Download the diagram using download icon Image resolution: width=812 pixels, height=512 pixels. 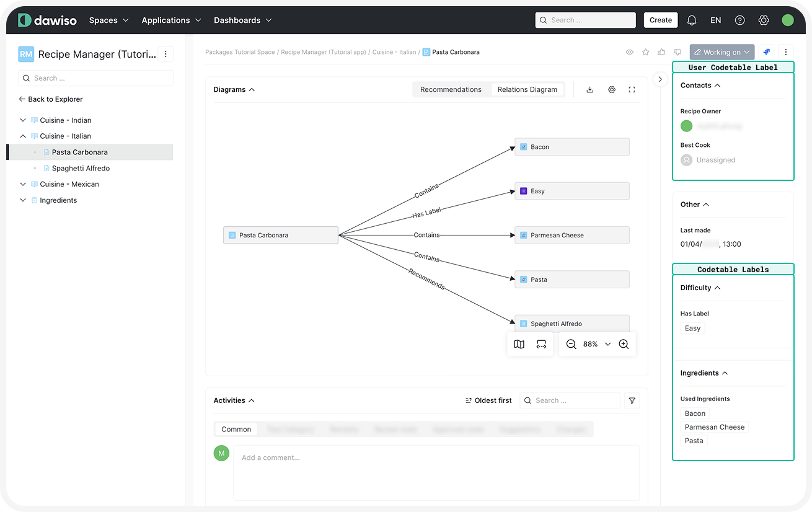pyautogui.click(x=590, y=90)
